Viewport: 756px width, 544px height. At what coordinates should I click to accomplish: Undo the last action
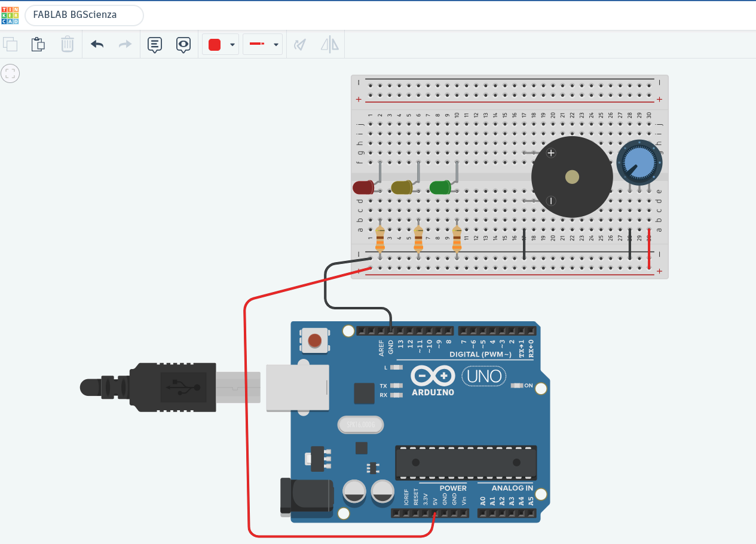point(97,44)
